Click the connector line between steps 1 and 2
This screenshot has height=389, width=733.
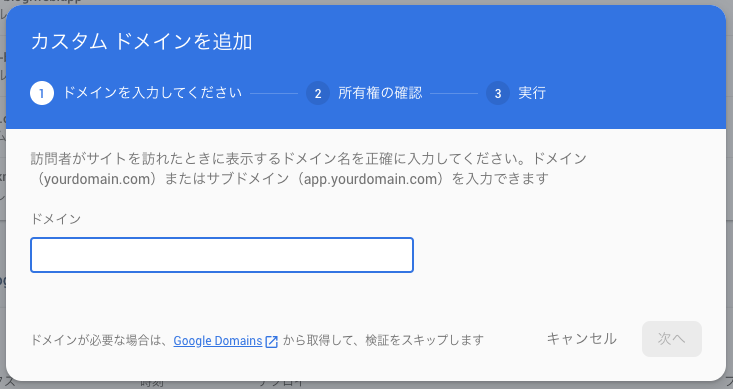point(274,94)
